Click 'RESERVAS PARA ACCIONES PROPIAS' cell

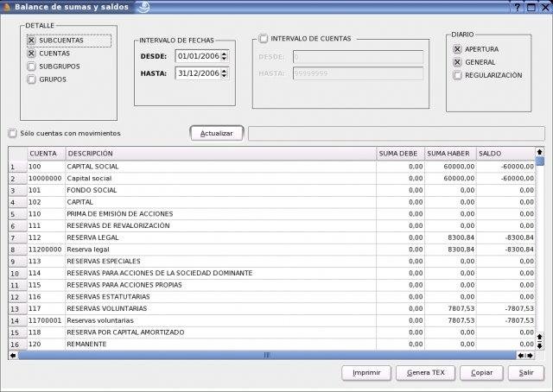pyautogui.click(x=221, y=285)
